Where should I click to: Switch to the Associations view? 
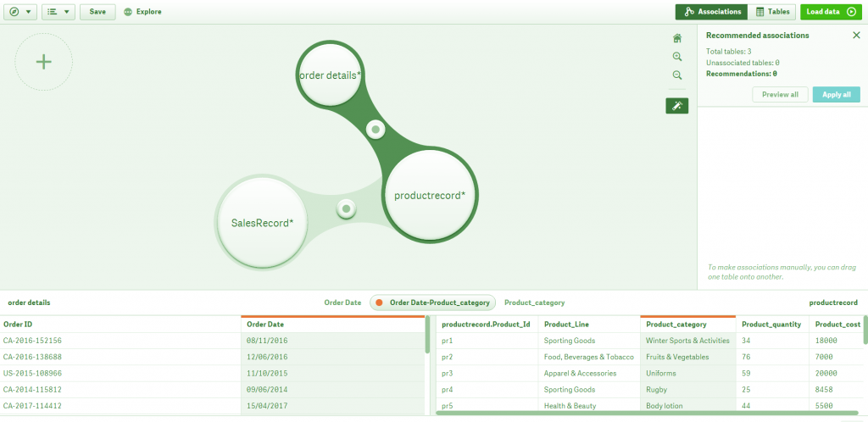[711, 12]
